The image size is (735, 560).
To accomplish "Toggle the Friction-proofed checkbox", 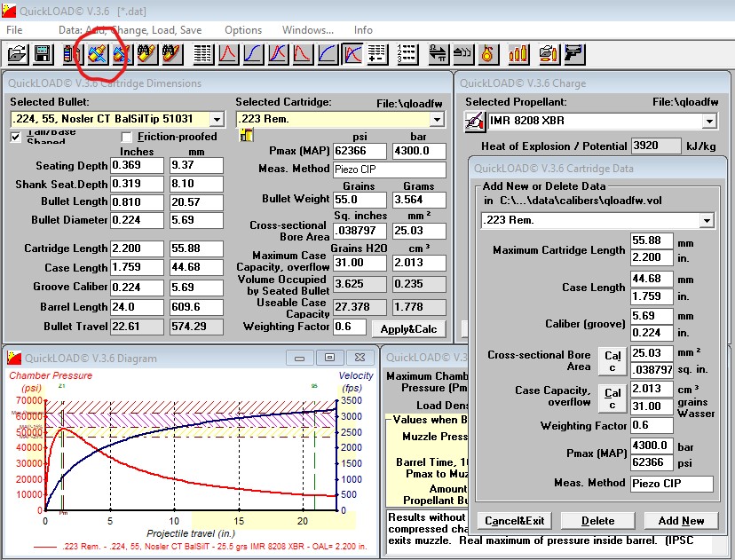I will (127, 138).
